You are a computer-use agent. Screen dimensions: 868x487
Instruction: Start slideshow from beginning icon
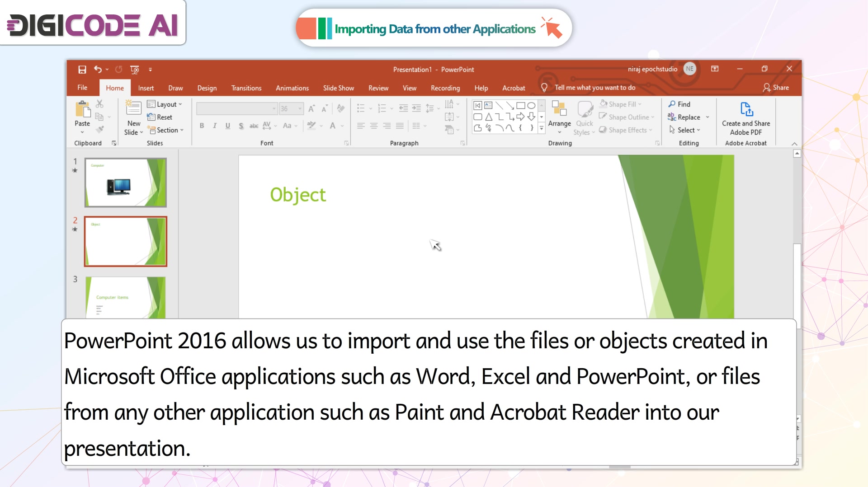tap(134, 70)
